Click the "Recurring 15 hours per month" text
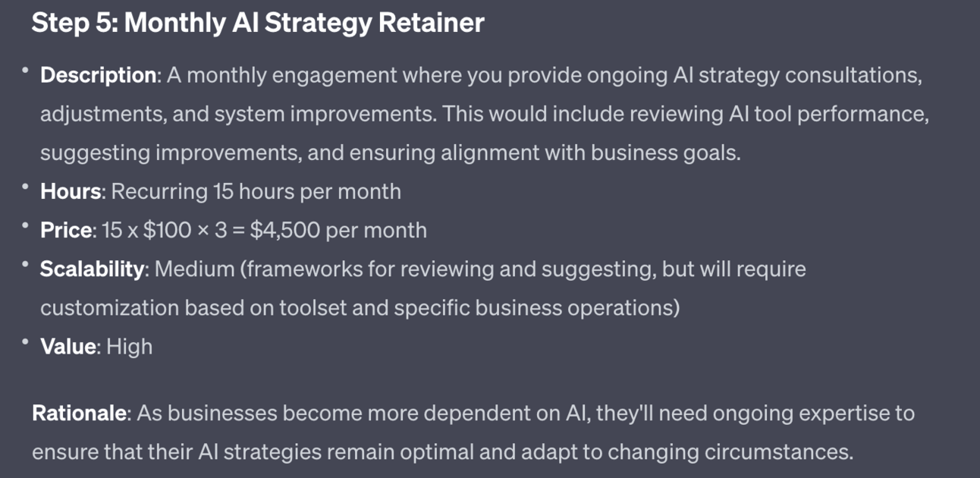 [256, 191]
